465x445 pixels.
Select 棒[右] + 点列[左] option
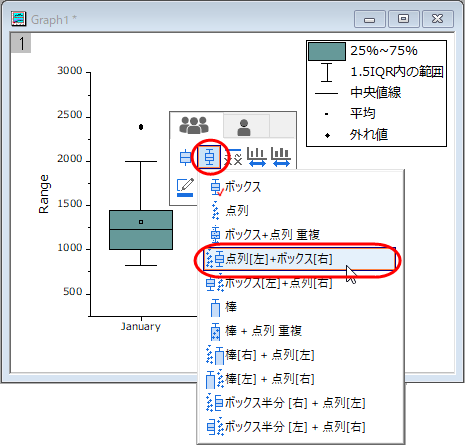[260, 355]
